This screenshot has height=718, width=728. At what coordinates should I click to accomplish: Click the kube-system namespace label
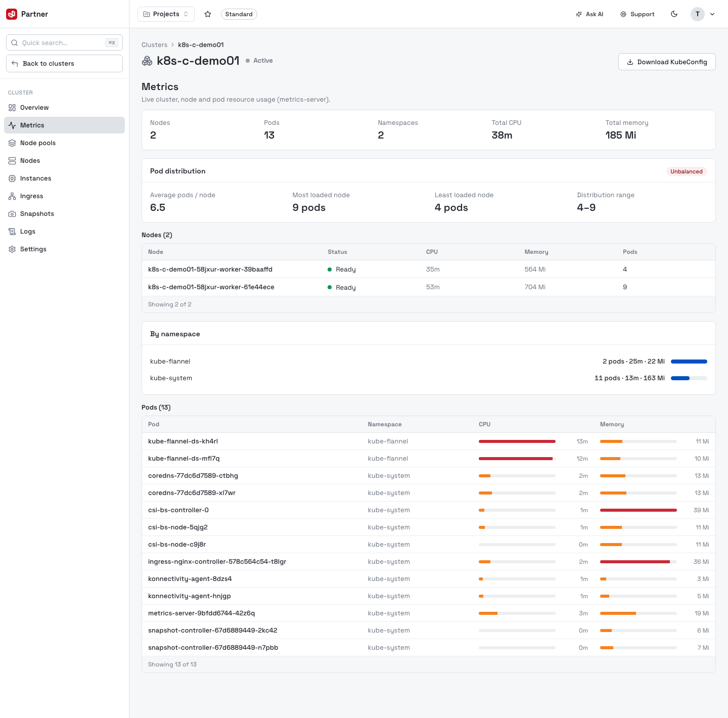[x=171, y=378]
